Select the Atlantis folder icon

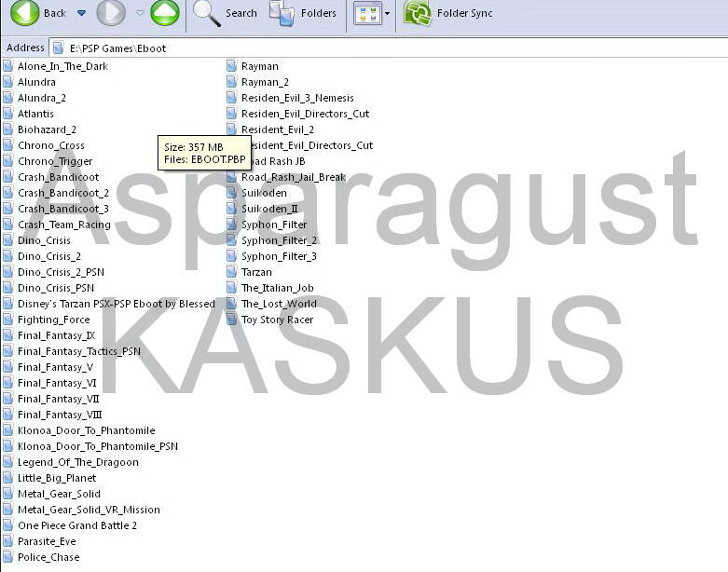7,114
